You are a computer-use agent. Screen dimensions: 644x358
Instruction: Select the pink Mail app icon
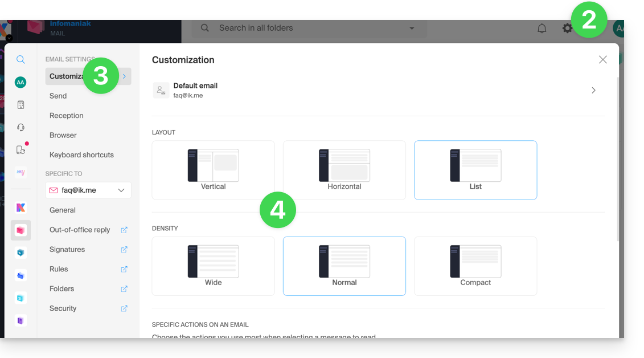click(x=20, y=230)
